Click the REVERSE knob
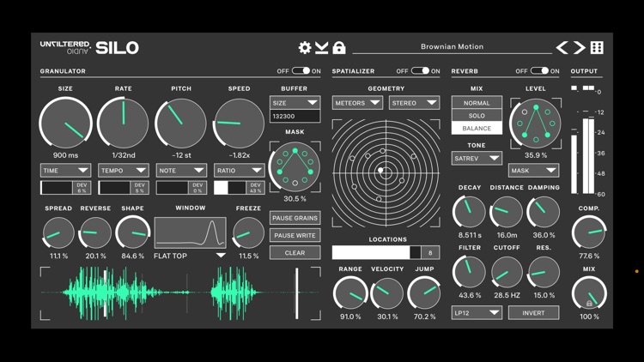The height and width of the screenshot is (362, 644). coord(95,232)
